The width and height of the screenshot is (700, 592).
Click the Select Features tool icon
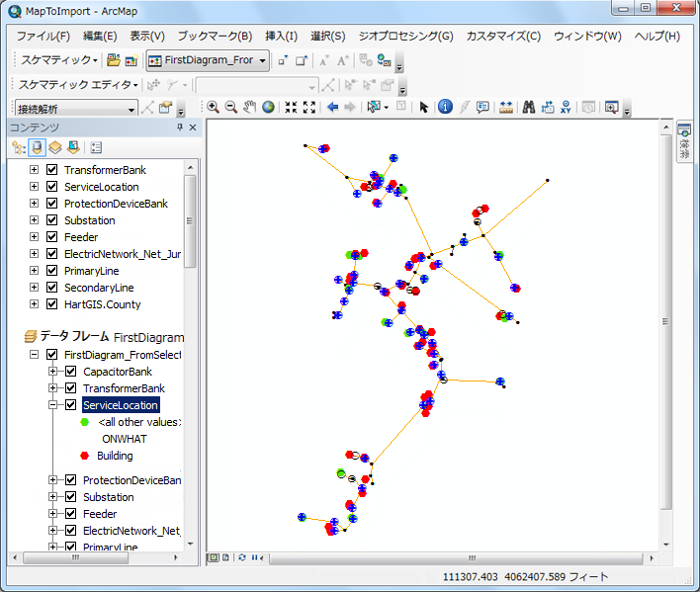click(373, 107)
